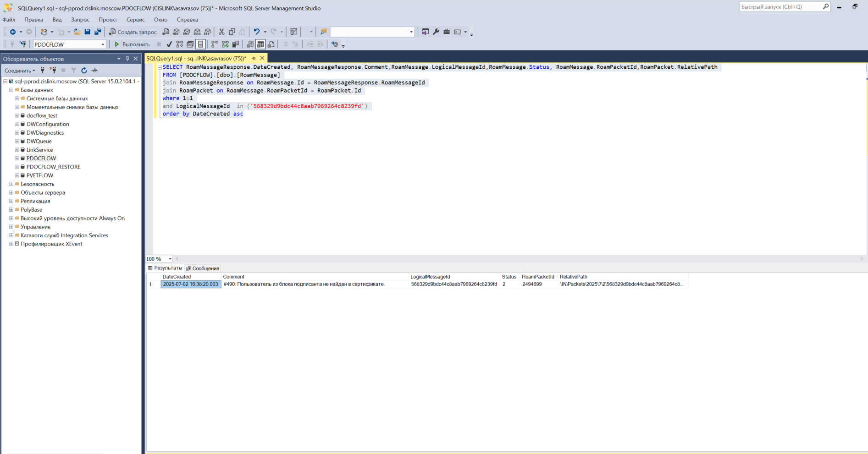Open the PDOCFLOW database dropdown
868x454 pixels.
[x=103, y=44]
